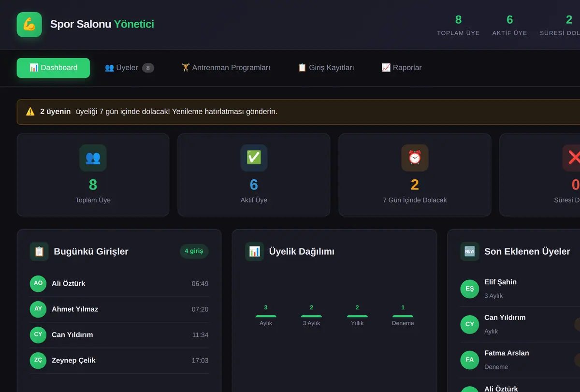Click the 7 Gün İçinde Dolacak label
580x392 pixels.
point(415,200)
